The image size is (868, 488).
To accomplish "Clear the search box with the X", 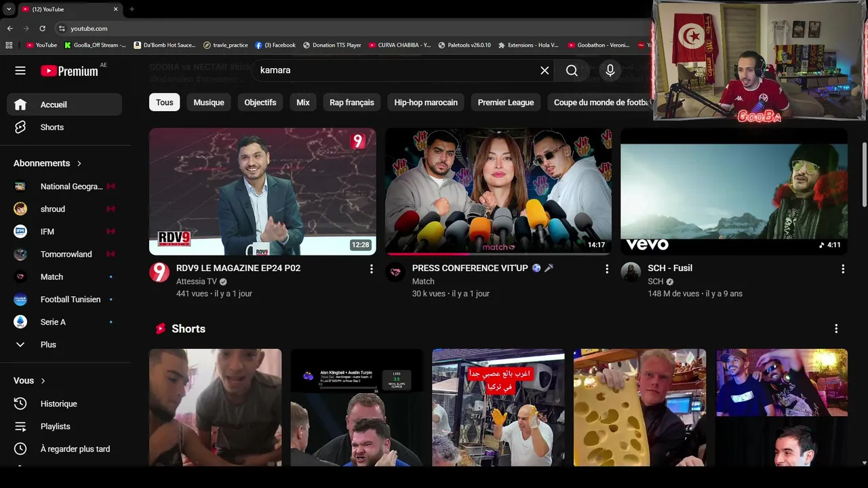I will [x=545, y=70].
